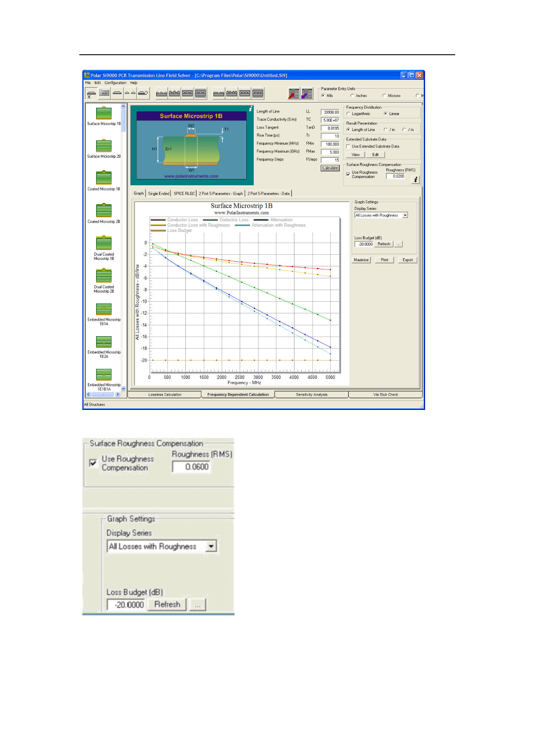Select the Inches units radio button

coord(353,96)
